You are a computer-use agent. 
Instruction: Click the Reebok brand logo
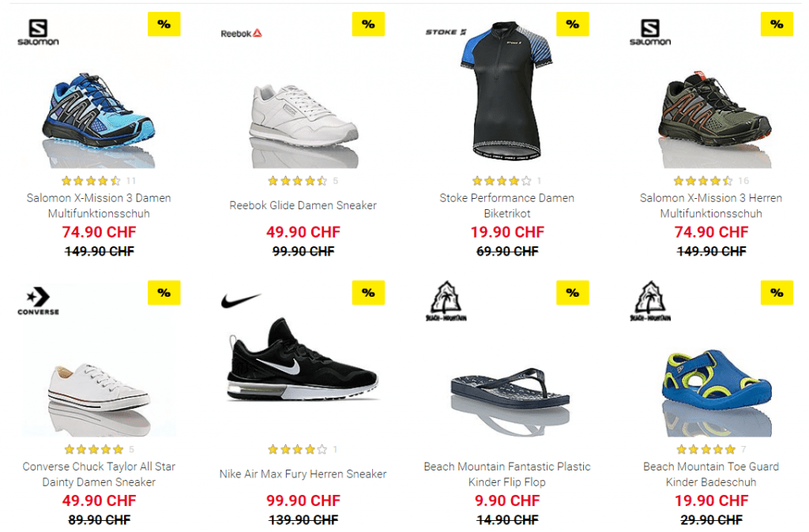[x=242, y=33]
